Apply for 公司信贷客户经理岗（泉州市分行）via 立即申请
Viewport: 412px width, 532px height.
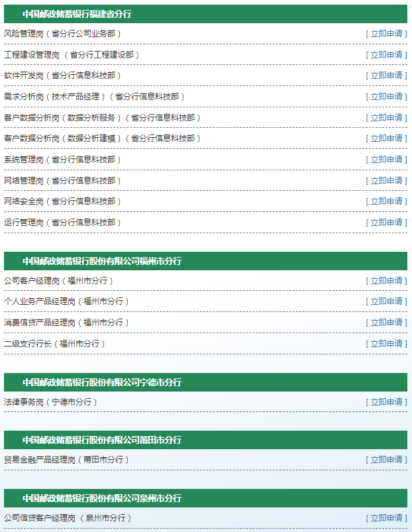(x=386, y=518)
